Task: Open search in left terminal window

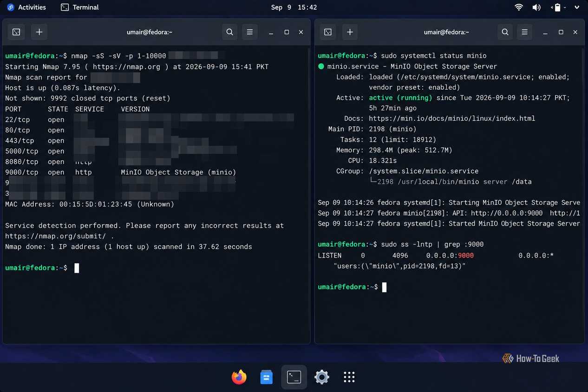Action: click(x=230, y=32)
